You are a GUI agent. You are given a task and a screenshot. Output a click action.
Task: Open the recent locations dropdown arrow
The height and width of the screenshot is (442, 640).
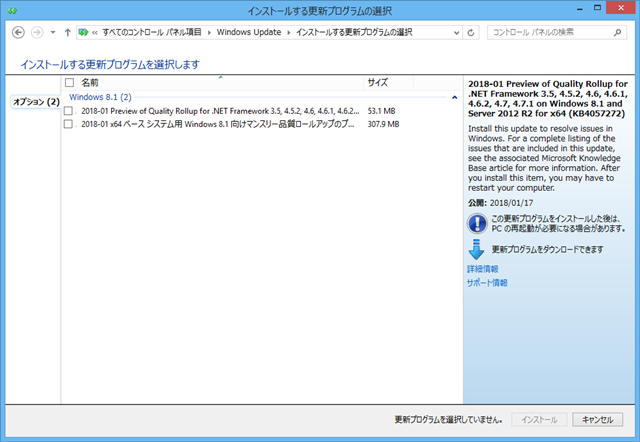tap(53, 32)
